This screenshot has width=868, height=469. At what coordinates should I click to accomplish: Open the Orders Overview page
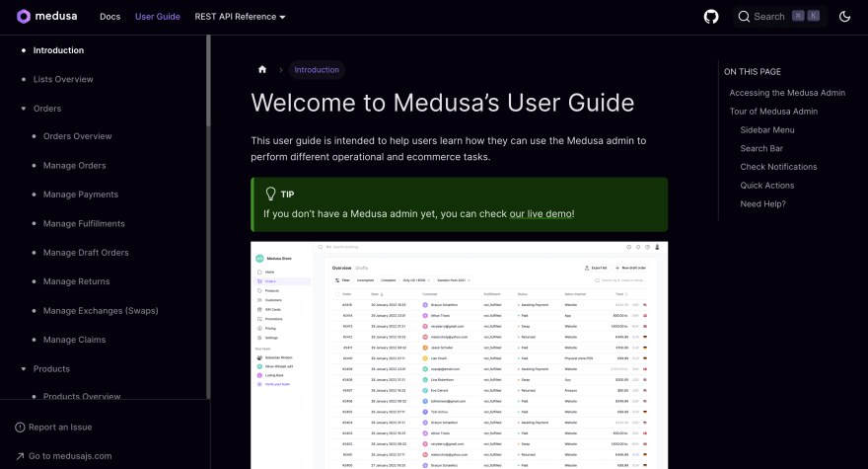78,136
